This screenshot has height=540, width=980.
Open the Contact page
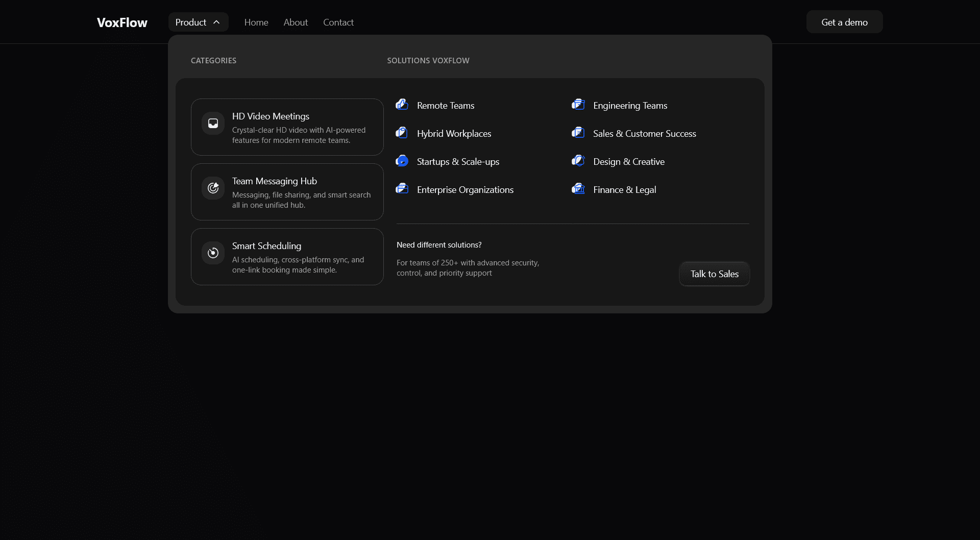(x=338, y=22)
